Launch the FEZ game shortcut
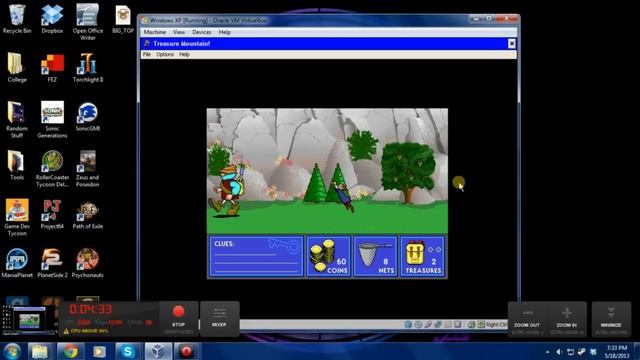 point(52,68)
